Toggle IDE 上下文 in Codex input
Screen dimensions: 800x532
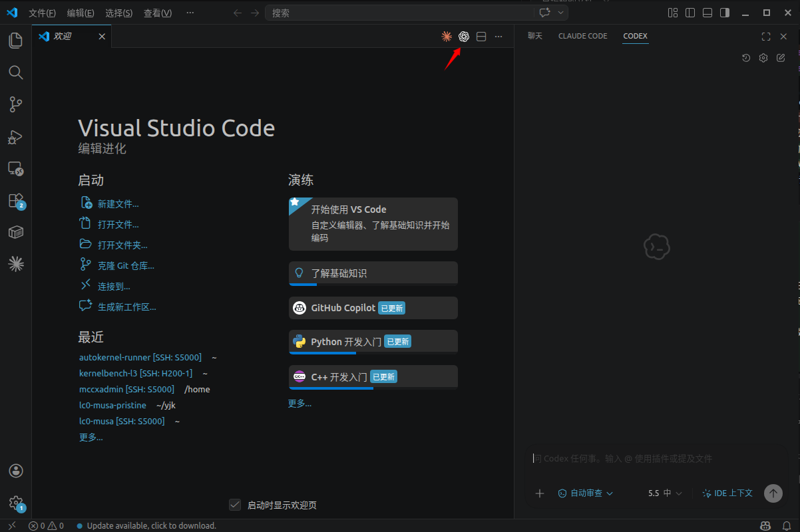point(727,493)
